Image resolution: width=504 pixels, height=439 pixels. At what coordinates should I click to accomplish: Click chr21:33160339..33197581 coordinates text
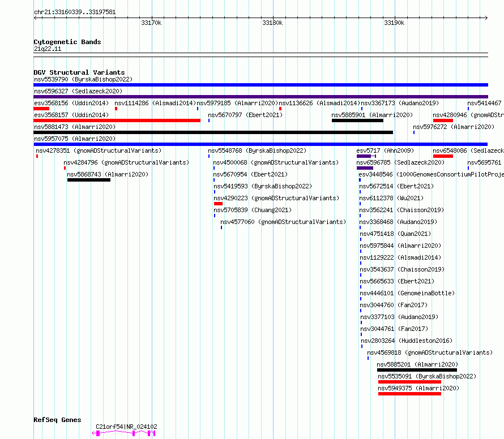coord(75,12)
